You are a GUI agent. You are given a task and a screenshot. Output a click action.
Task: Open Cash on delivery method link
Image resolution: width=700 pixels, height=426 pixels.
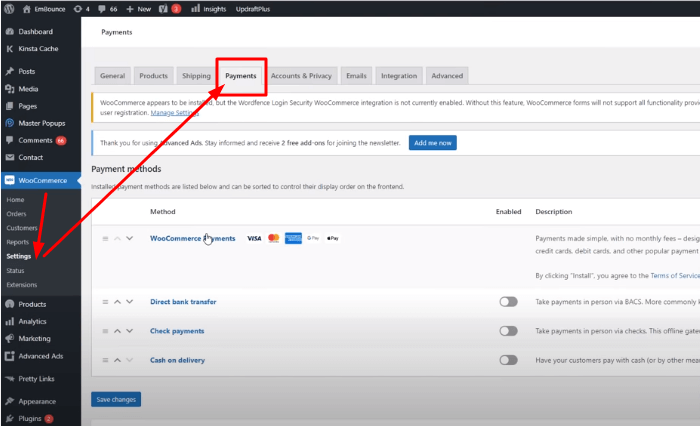click(177, 360)
